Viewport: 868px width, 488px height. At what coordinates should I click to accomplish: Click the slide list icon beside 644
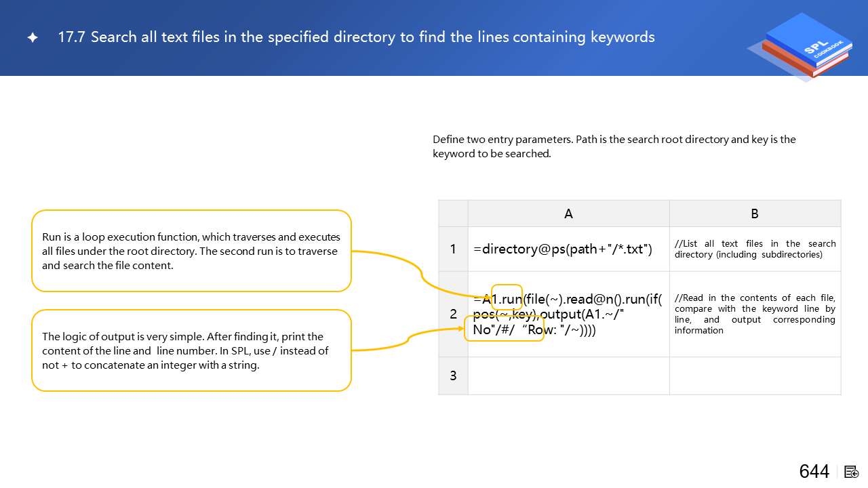[x=852, y=472]
